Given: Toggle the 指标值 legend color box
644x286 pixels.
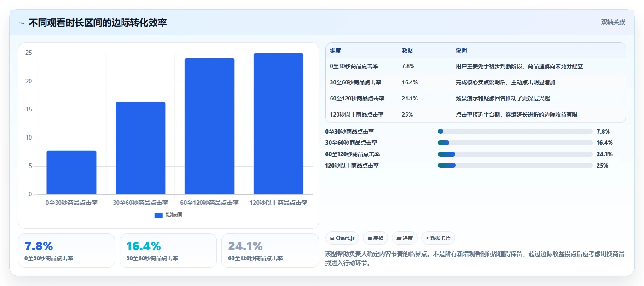Looking at the screenshot, I should pyautogui.click(x=159, y=215).
